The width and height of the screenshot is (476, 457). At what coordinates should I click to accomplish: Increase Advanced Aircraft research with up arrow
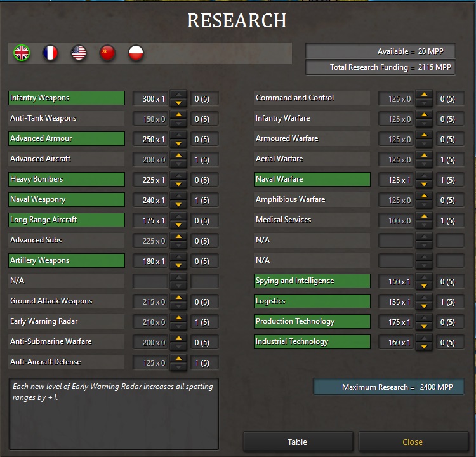178,155
